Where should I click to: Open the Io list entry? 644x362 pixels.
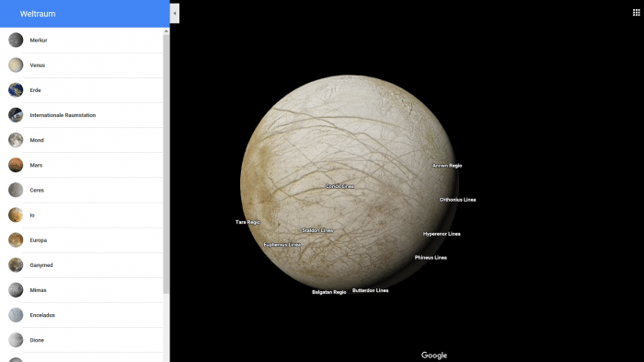pos(81,216)
